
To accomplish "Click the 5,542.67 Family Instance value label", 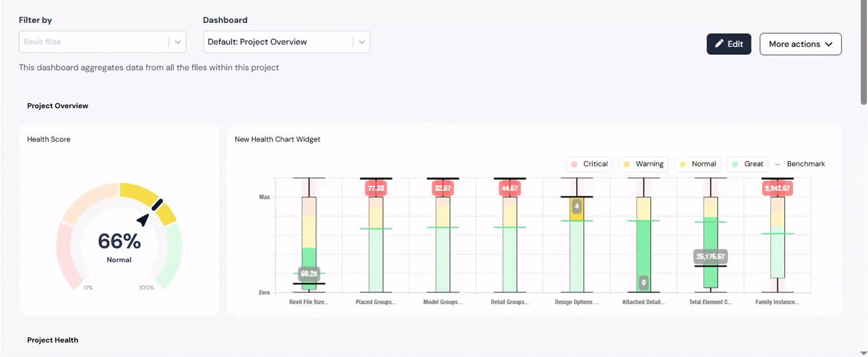I will click(777, 189).
